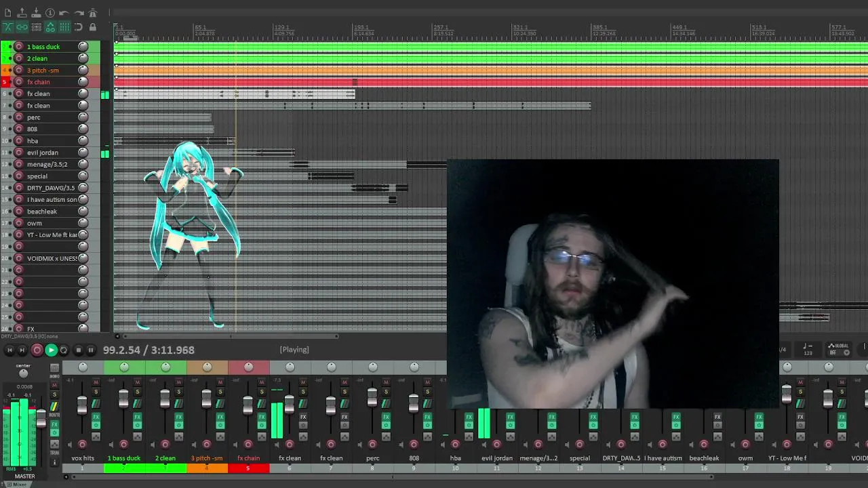Click the 'beachleak' track name in track list
Image resolution: width=868 pixels, height=488 pixels.
click(x=42, y=211)
